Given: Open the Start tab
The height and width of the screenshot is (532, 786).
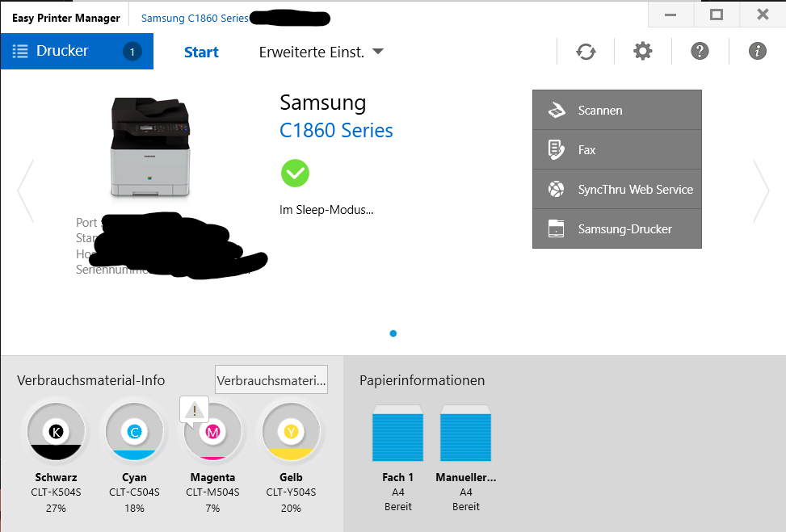Looking at the screenshot, I should (201, 52).
